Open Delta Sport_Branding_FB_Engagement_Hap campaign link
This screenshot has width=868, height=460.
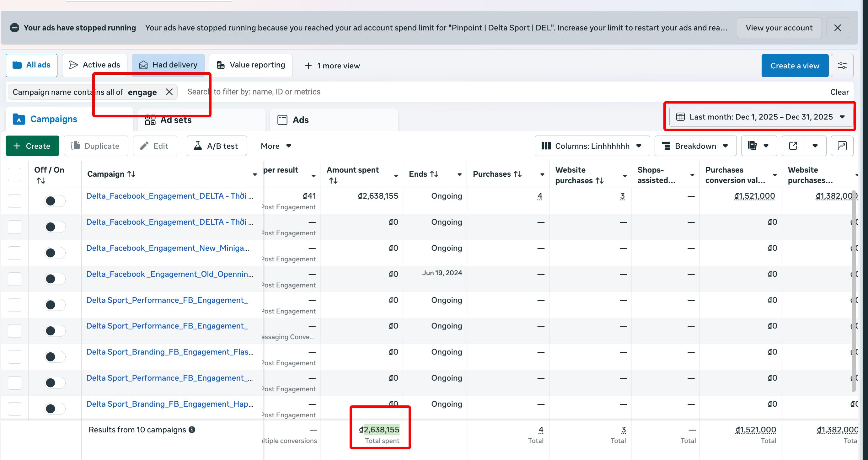pyautogui.click(x=169, y=404)
